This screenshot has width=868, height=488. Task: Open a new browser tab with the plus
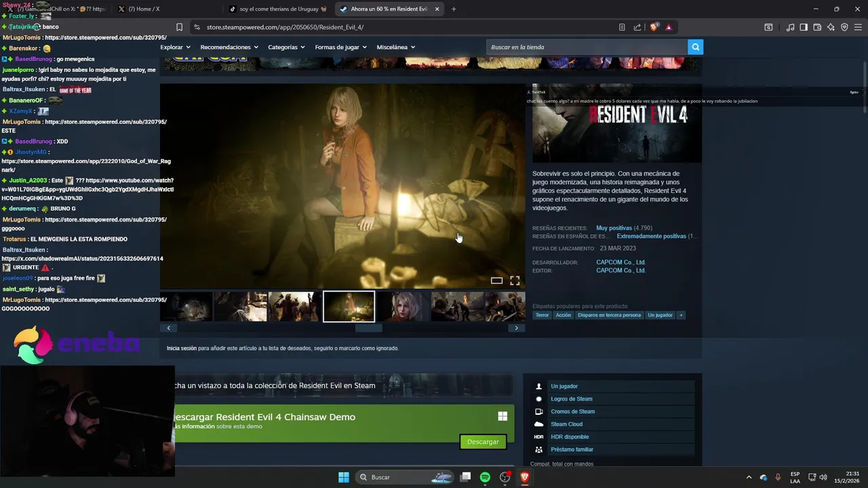(x=454, y=9)
